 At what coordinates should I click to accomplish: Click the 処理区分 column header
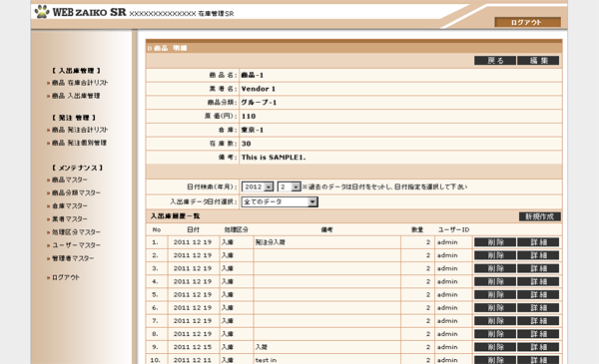[236, 229]
